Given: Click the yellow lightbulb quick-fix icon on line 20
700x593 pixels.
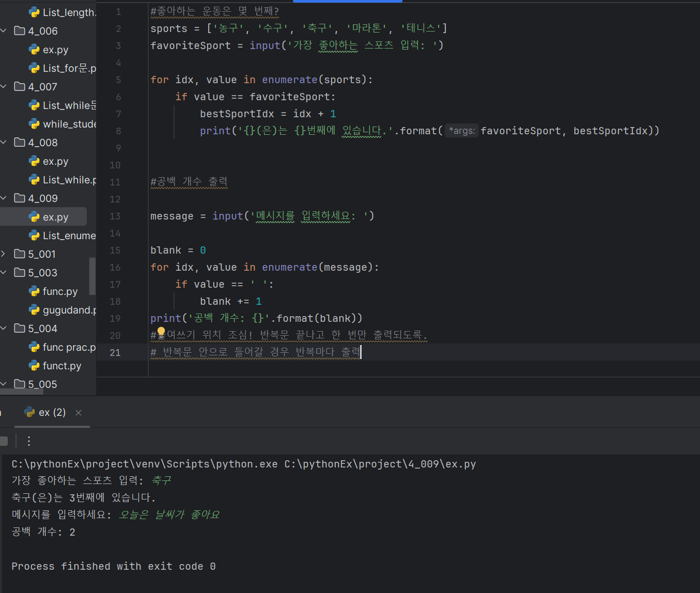Looking at the screenshot, I should pyautogui.click(x=161, y=332).
